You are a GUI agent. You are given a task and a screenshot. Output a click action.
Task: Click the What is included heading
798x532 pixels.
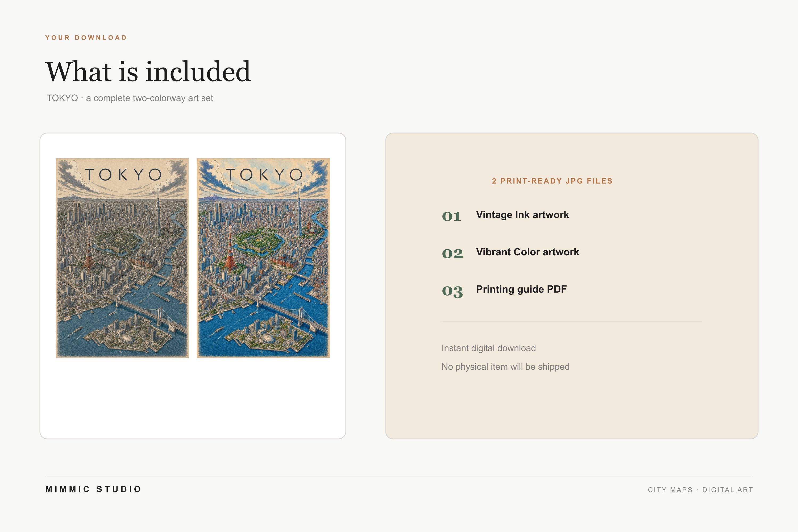coord(148,72)
